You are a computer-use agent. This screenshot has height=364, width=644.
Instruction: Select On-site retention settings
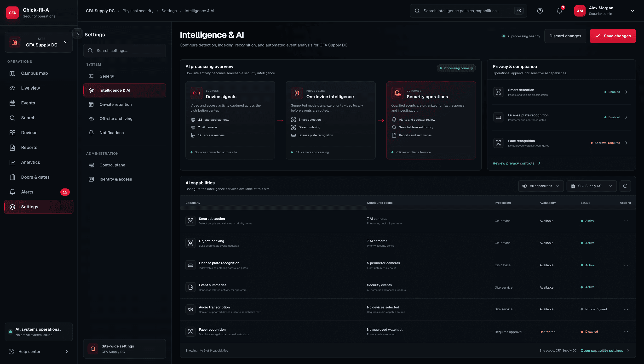pyautogui.click(x=124, y=104)
